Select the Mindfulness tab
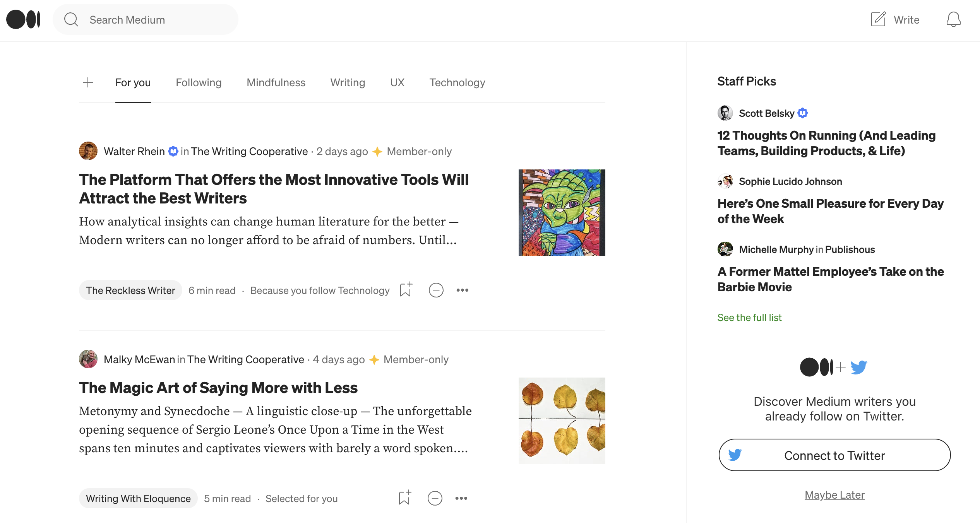 (x=276, y=82)
